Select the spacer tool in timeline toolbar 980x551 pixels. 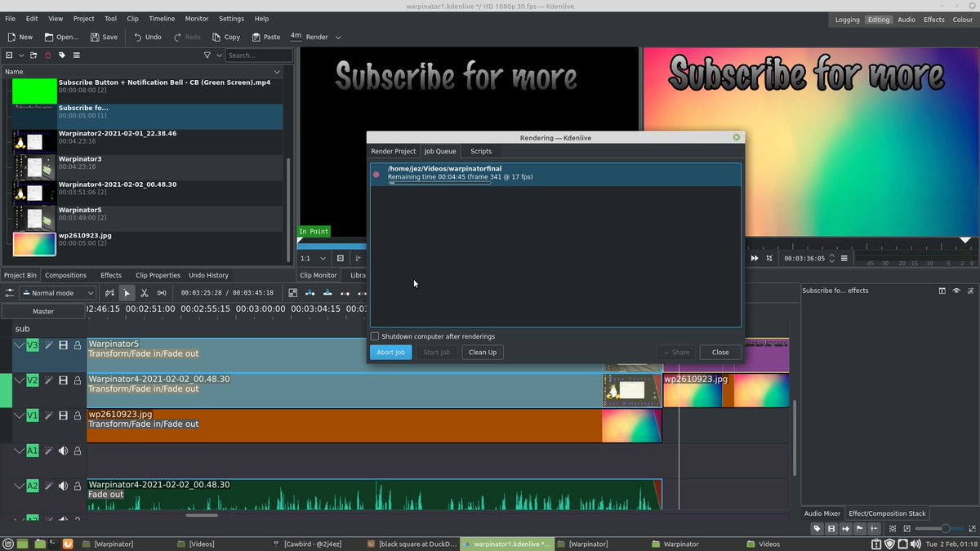pyautogui.click(x=162, y=293)
